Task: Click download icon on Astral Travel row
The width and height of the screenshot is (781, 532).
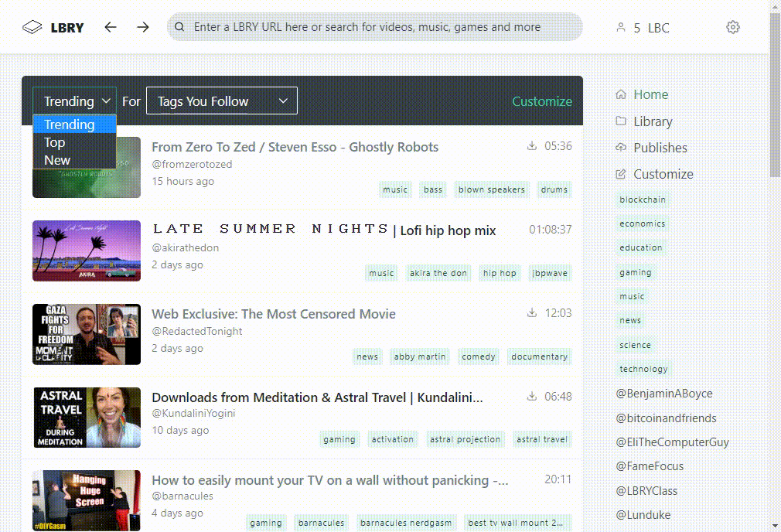Action: pyautogui.click(x=532, y=397)
